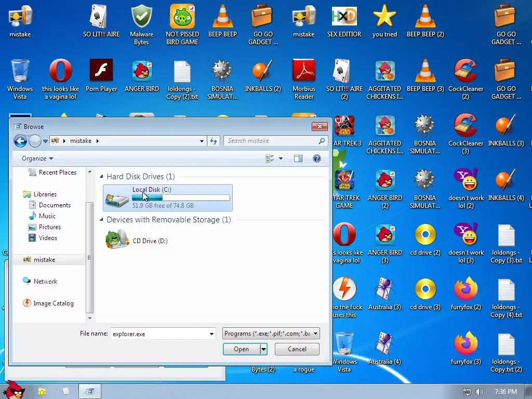Open the view options dropdown arrow

[281, 158]
